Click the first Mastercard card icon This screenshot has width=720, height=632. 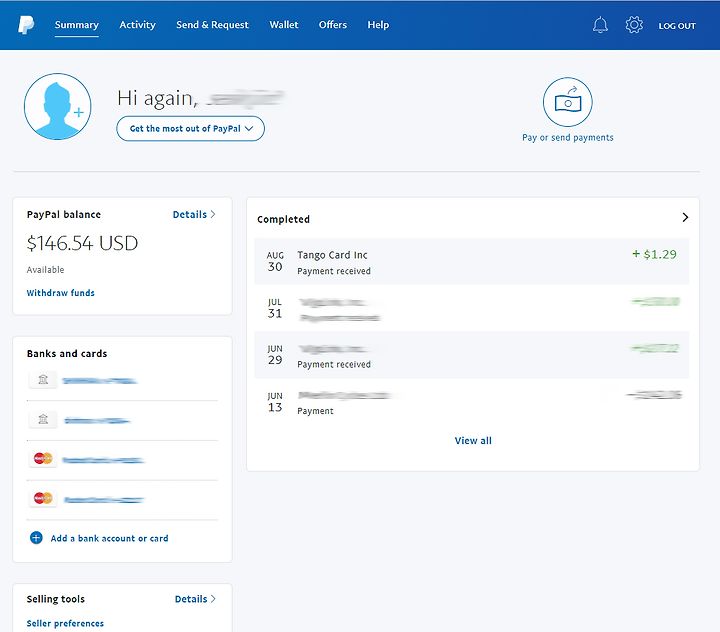(43, 458)
